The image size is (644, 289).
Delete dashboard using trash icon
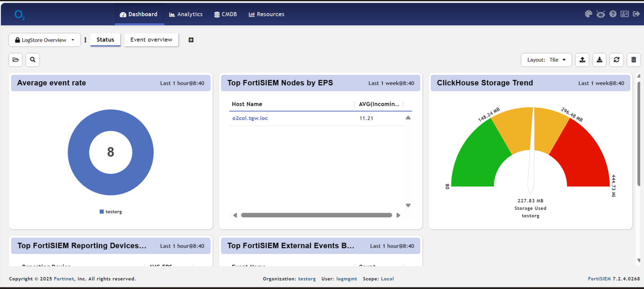(634, 60)
